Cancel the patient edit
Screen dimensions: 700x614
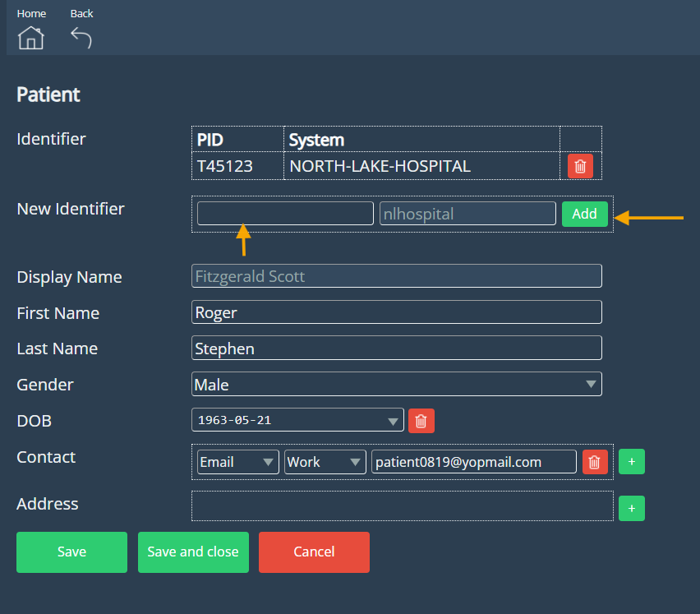pos(314,552)
